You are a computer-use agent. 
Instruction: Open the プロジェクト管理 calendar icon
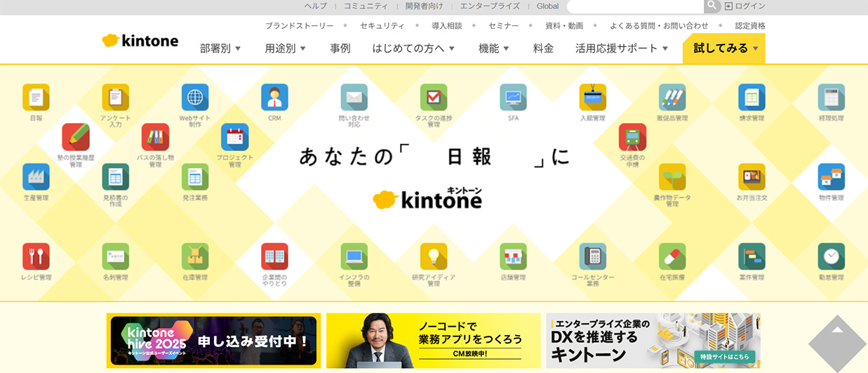(235, 137)
